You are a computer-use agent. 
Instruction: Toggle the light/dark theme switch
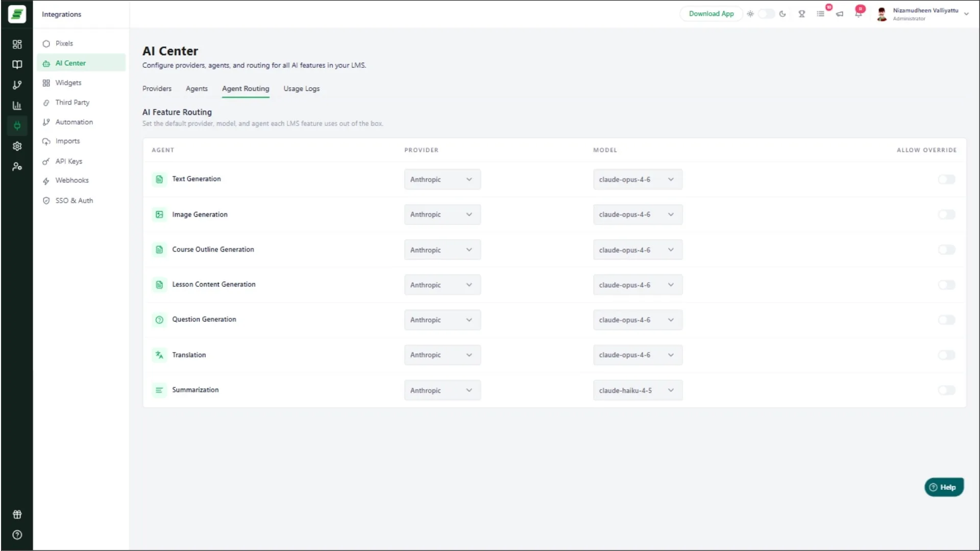pyautogui.click(x=766, y=14)
